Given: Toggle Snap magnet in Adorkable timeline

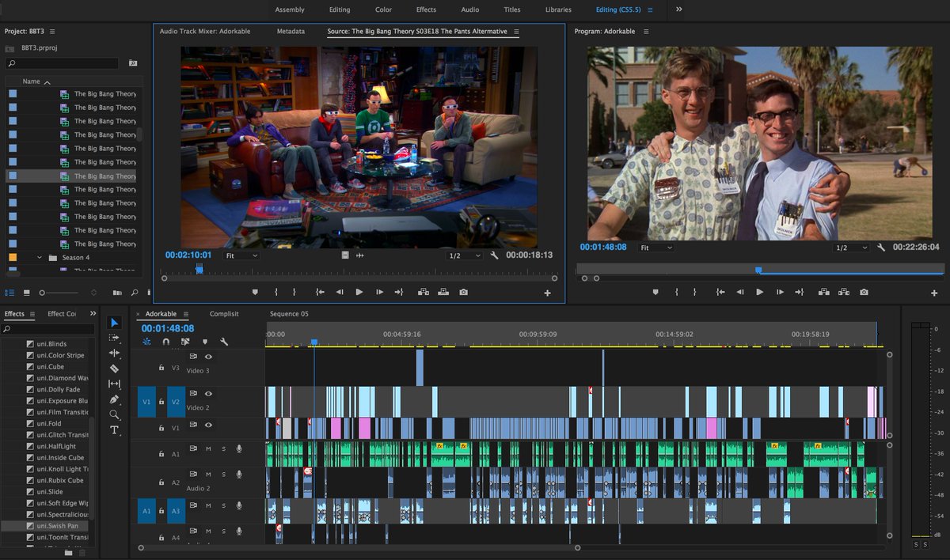Looking at the screenshot, I should 166,342.
